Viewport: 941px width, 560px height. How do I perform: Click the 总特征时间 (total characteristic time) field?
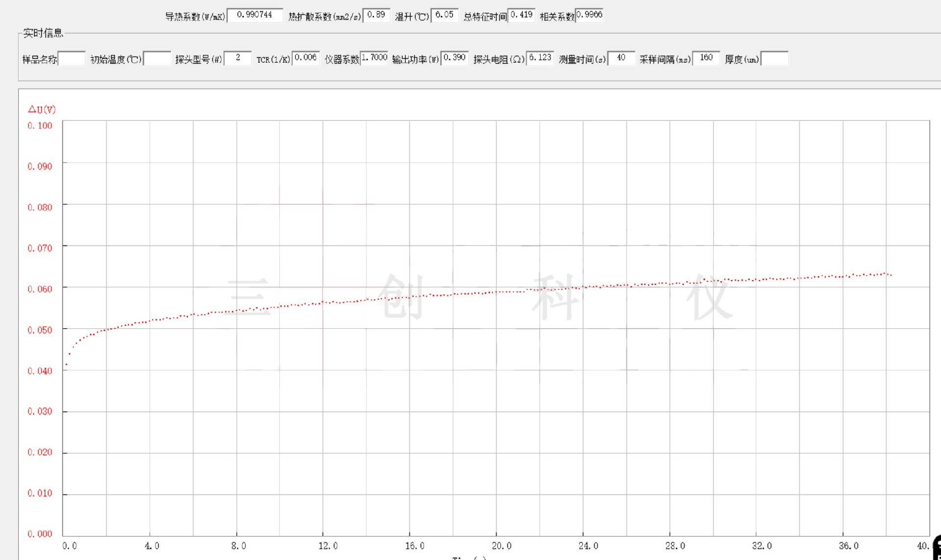click(521, 15)
